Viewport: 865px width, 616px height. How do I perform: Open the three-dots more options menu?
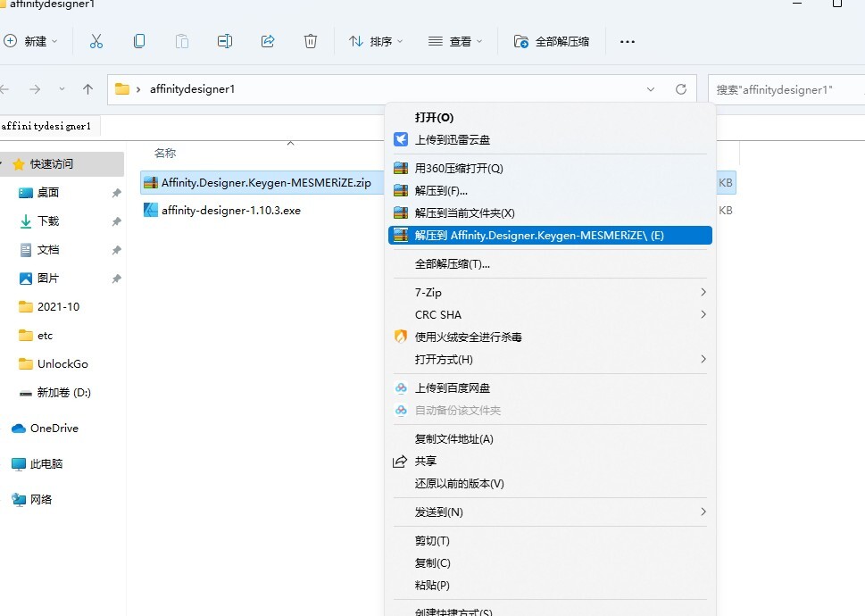[627, 41]
